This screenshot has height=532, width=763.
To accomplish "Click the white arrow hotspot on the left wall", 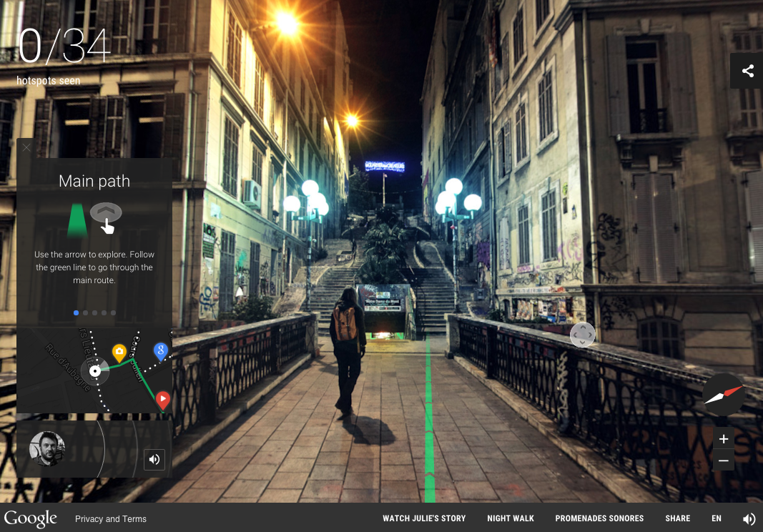I will pyautogui.click(x=239, y=292).
